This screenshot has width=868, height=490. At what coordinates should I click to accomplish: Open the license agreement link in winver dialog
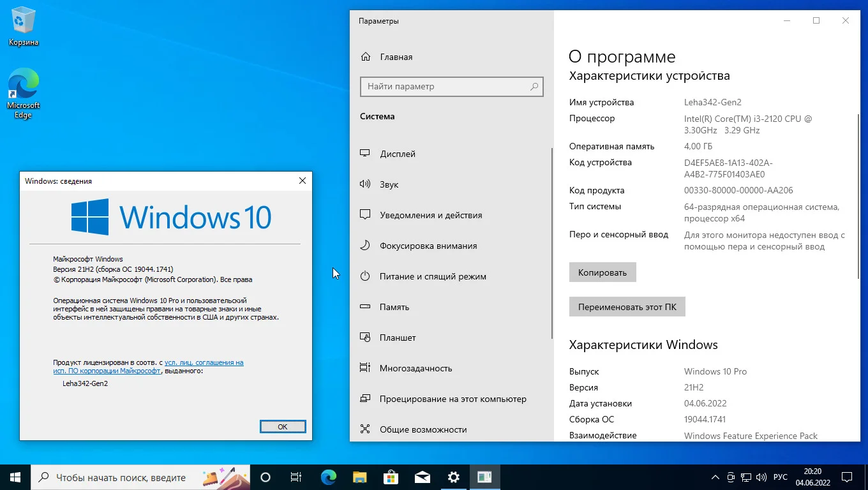148,366
